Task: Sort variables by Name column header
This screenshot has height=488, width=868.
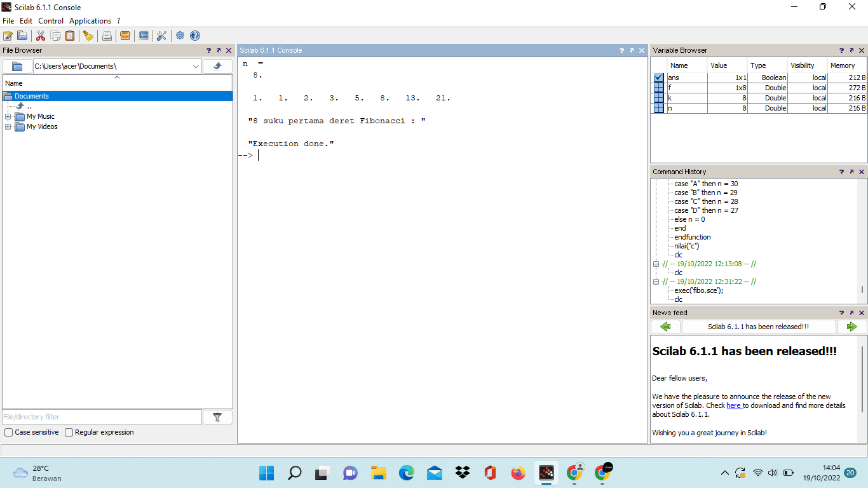Action: point(687,65)
